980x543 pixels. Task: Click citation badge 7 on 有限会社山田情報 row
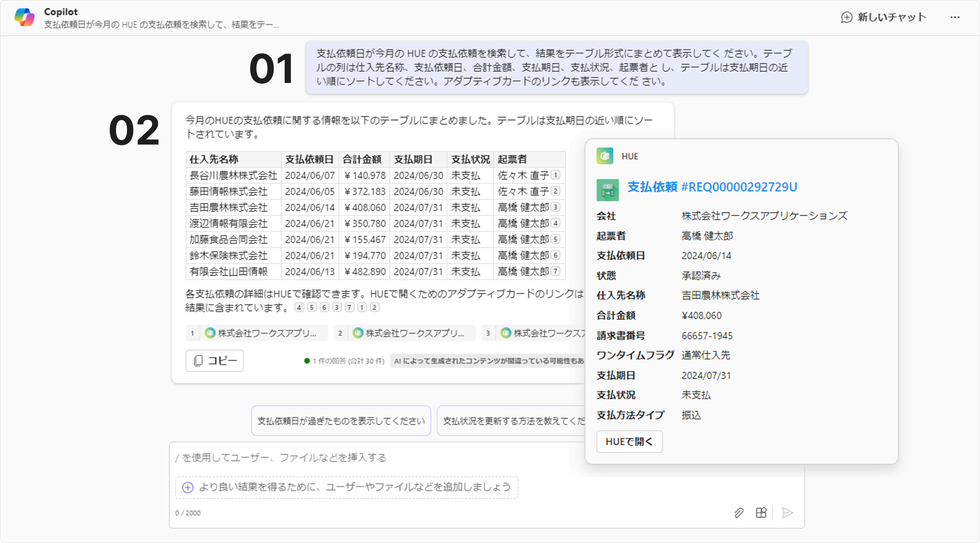point(556,271)
